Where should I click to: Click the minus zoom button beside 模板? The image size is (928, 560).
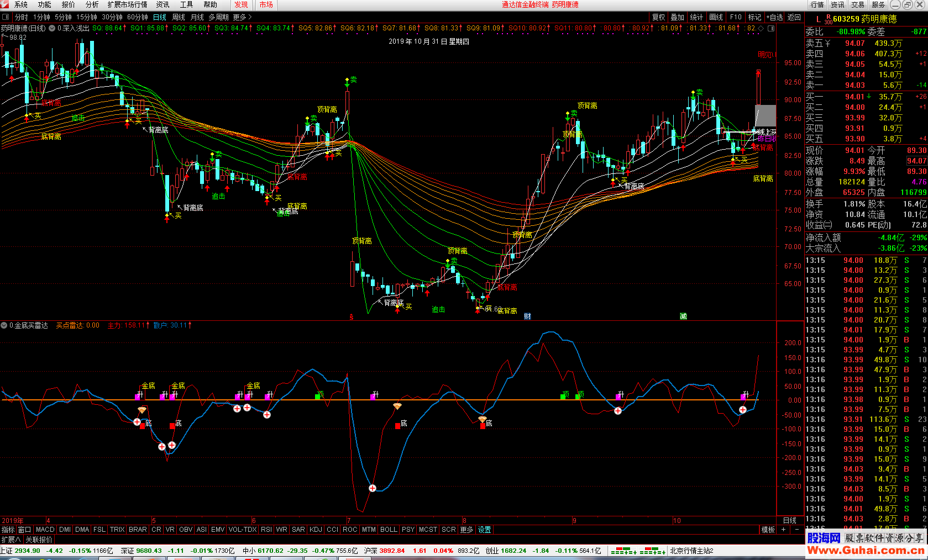click(x=796, y=529)
